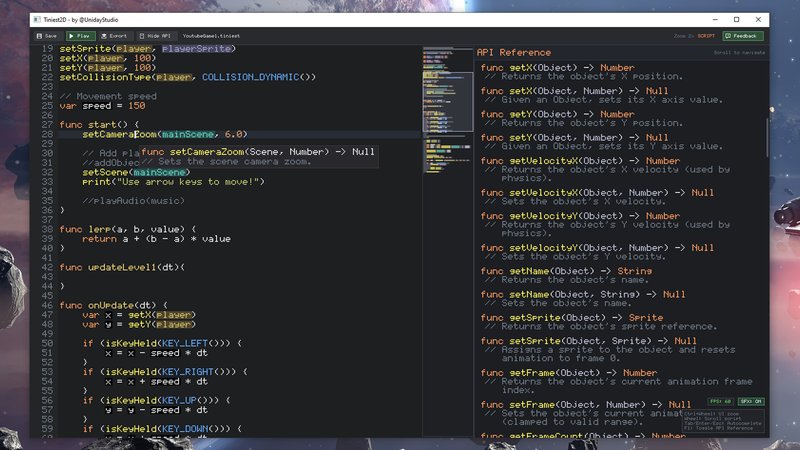Click the API Reference panel heading
800x450 pixels.
click(514, 53)
